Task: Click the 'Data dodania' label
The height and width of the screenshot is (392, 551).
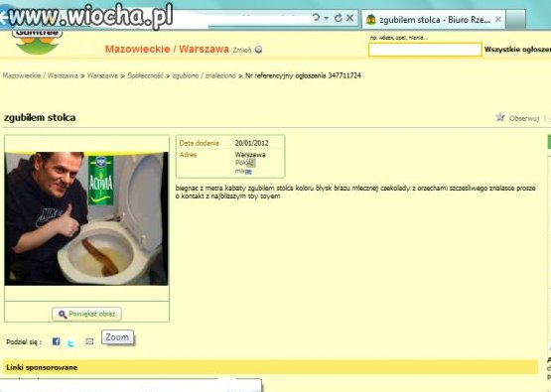Action: point(199,143)
